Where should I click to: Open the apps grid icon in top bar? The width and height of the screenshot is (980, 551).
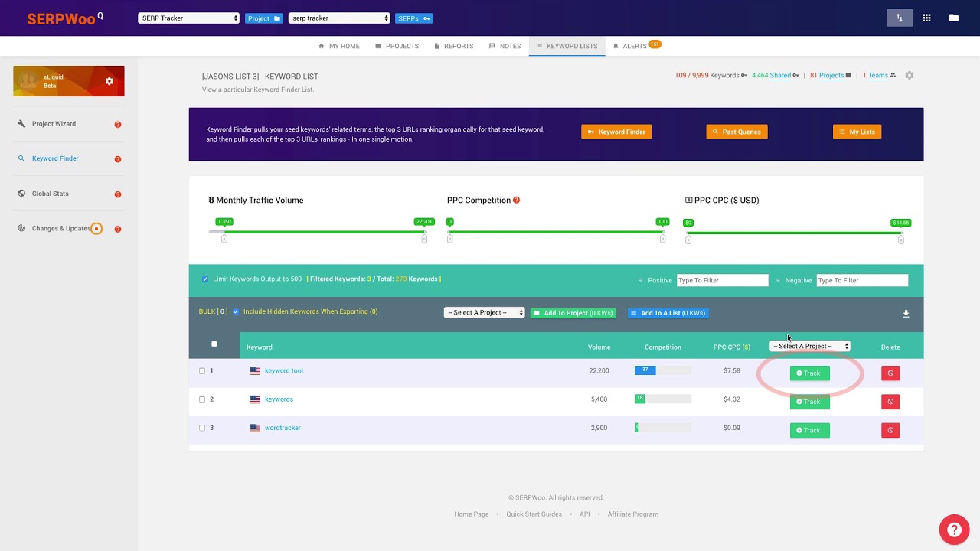coord(926,18)
